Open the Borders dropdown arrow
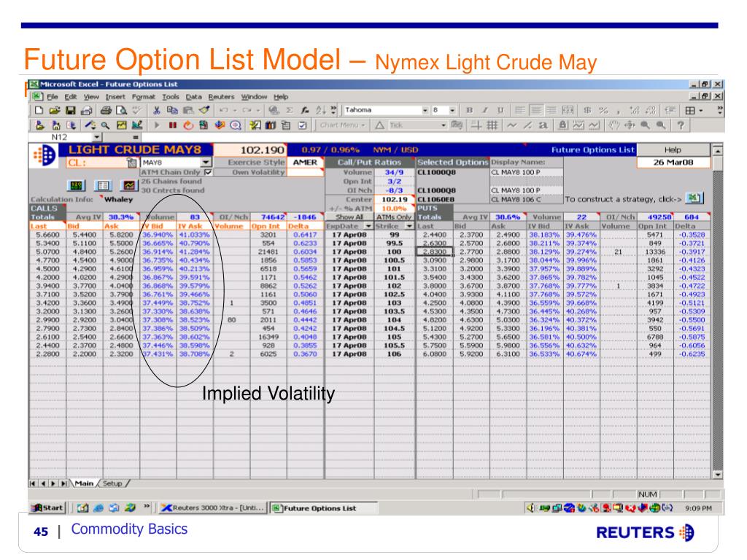Image resolution: width=747 pixels, height=560 pixels. click(701, 111)
